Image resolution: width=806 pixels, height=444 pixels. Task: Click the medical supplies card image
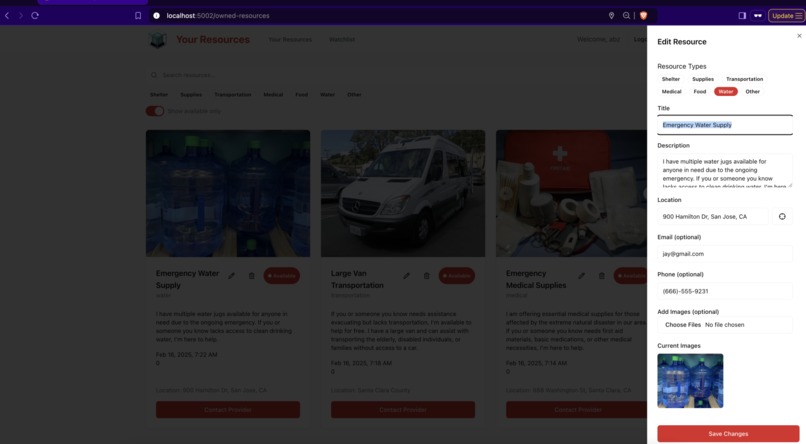click(x=571, y=193)
